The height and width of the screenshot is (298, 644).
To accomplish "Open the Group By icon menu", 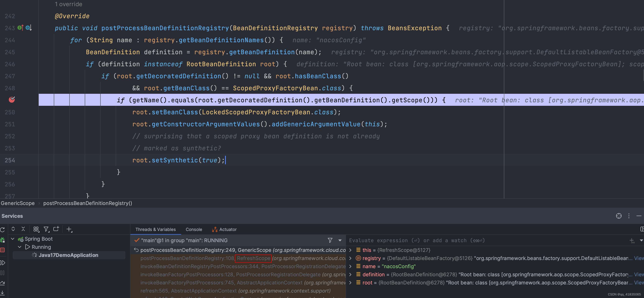I will point(36,229).
